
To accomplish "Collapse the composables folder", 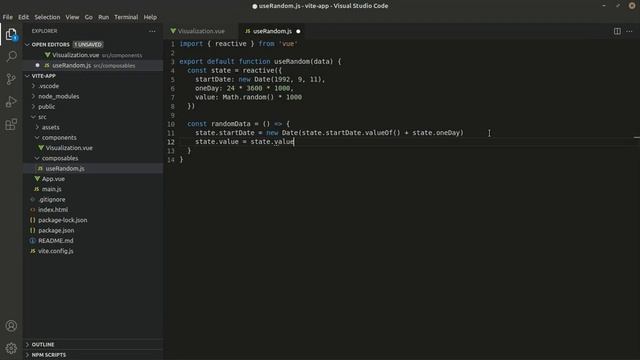I will pos(60,158).
